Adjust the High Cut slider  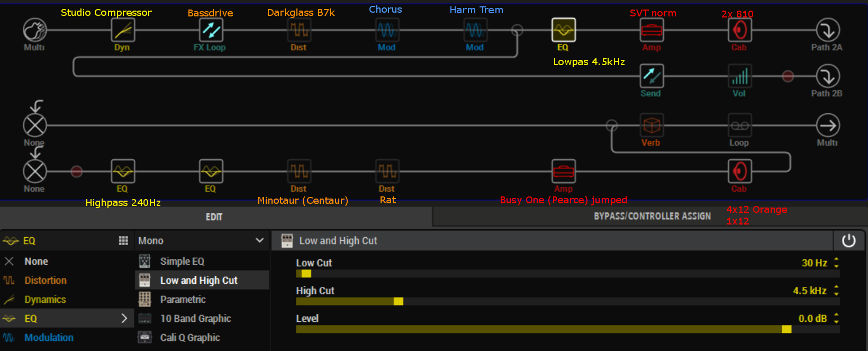[568, 301]
